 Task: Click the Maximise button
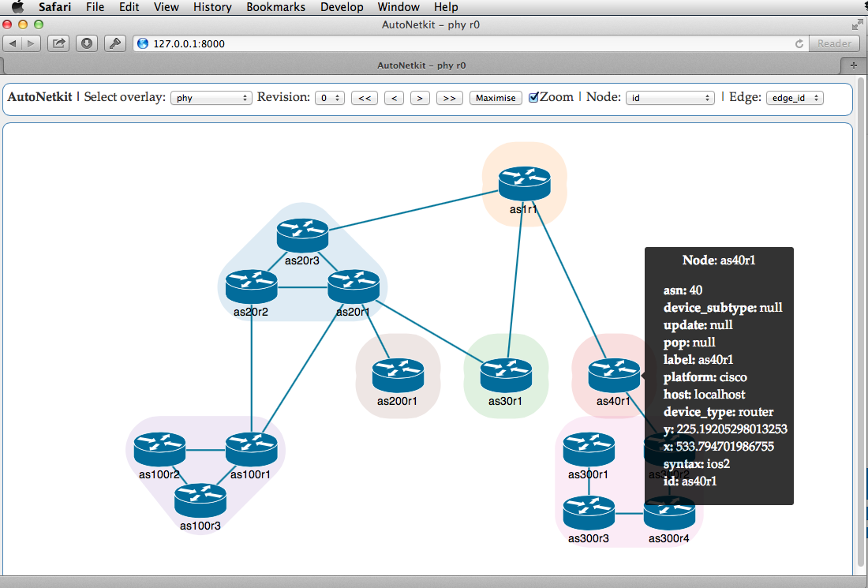tap(496, 98)
